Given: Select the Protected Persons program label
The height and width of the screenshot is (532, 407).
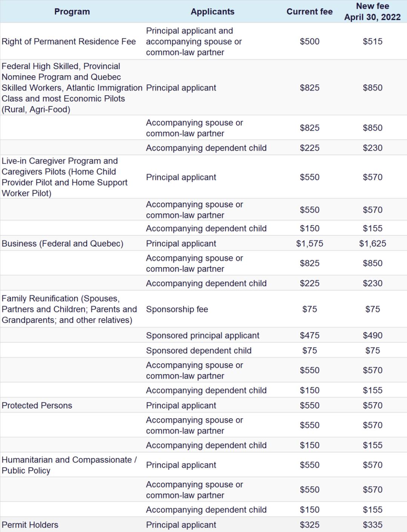Looking at the screenshot, I should (37, 405).
